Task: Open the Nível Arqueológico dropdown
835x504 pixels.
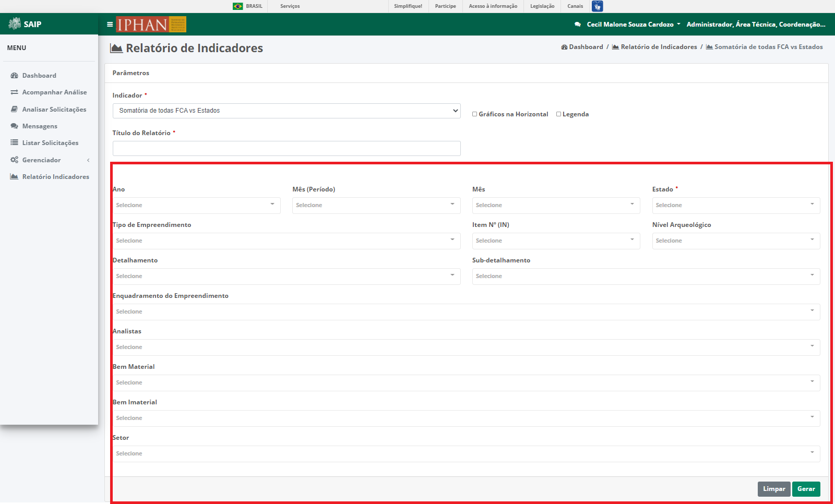Action: tap(736, 241)
